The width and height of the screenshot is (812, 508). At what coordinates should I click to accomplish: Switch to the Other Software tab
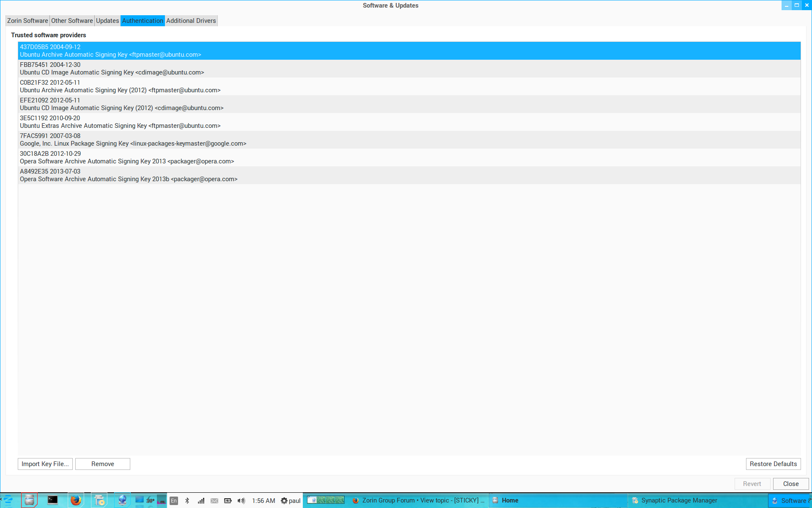(72, 21)
